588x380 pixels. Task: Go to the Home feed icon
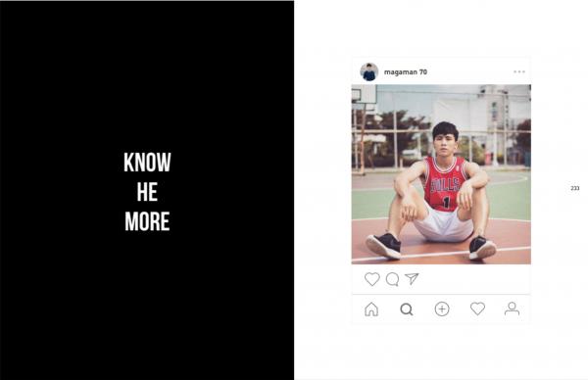click(371, 309)
